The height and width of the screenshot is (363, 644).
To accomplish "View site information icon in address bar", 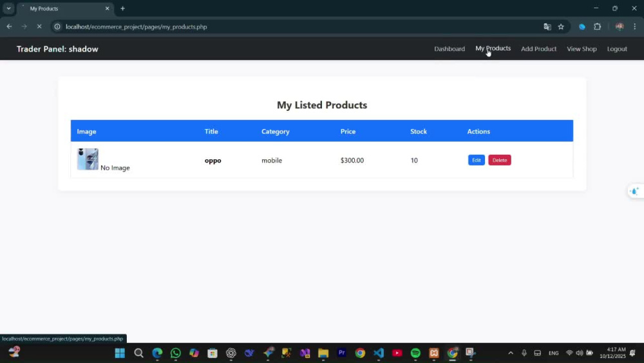I will tap(57, 26).
